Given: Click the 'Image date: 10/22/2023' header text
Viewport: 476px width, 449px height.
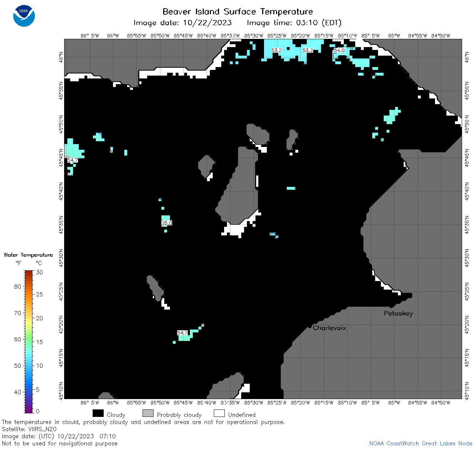Looking at the screenshot, I should (x=182, y=23).
